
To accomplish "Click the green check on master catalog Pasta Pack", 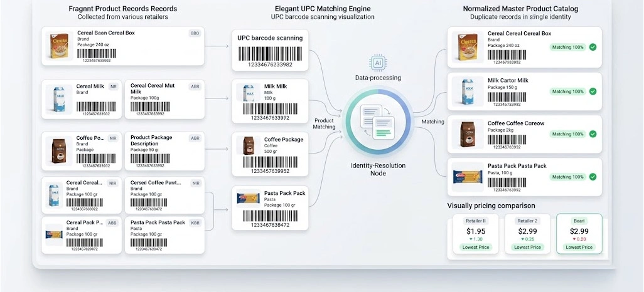I will click(x=593, y=177).
